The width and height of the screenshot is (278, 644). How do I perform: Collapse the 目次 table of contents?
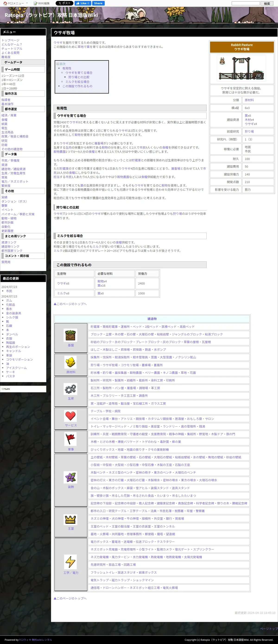pyautogui.click(x=58, y=64)
